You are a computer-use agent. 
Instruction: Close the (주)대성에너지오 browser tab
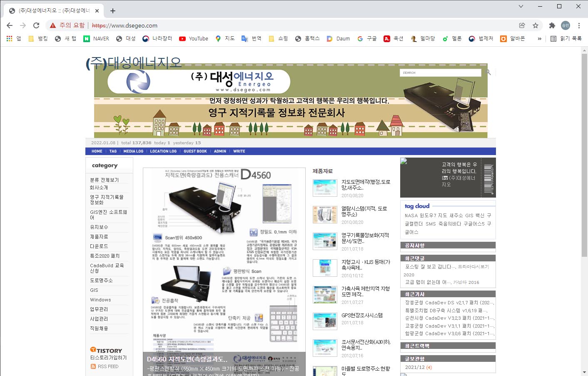tap(97, 11)
